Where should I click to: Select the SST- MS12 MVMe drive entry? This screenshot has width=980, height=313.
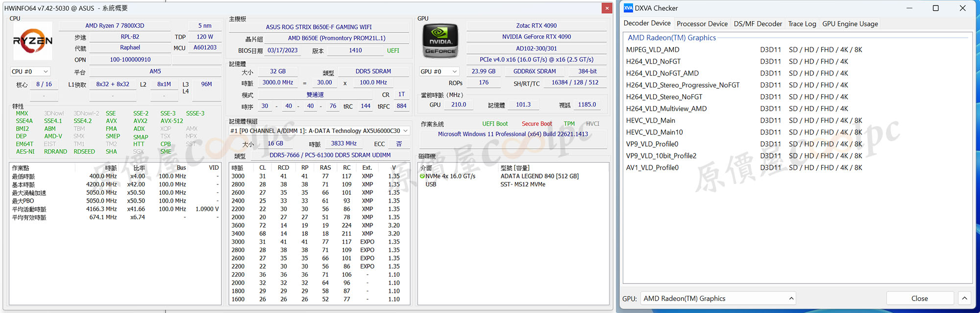[523, 184]
